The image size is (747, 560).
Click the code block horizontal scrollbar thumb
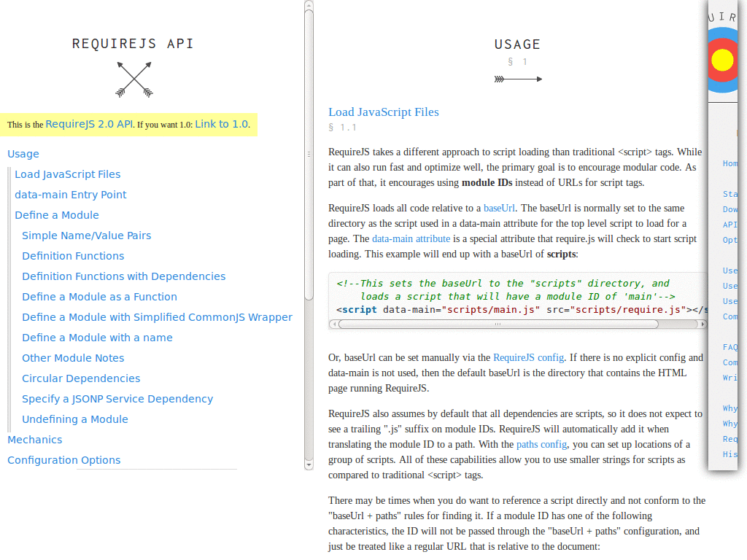pyautogui.click(x=498, y=324)
